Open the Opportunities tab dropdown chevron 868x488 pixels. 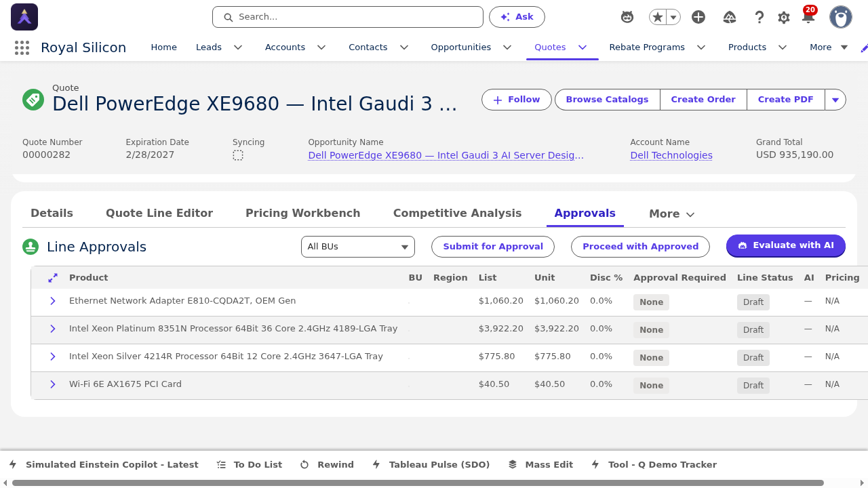tap(507, 47)
